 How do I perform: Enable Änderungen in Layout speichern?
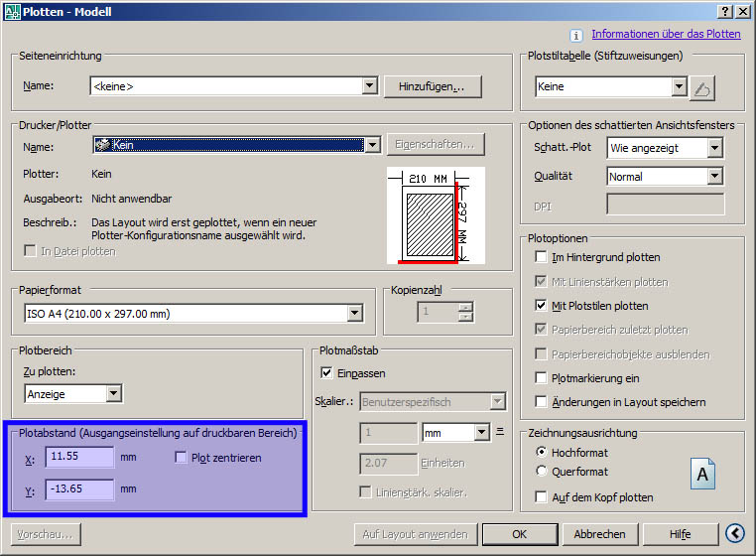coord(541,401)
